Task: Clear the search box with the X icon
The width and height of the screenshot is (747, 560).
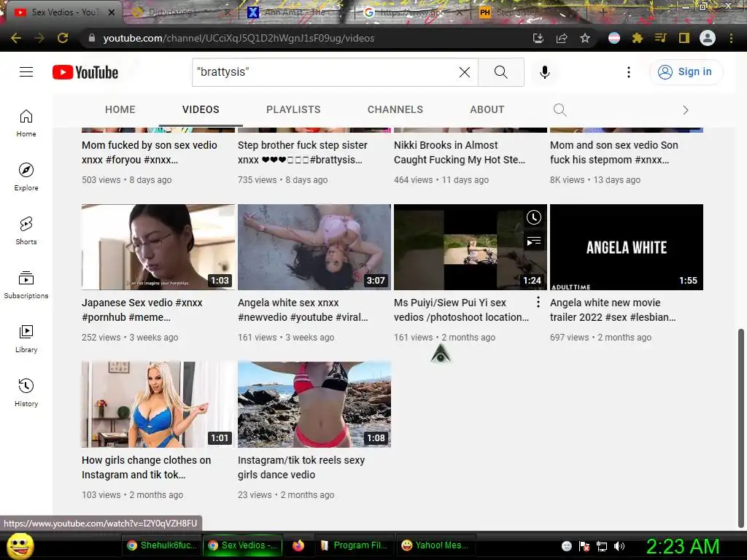Action: tap(465, 72)
